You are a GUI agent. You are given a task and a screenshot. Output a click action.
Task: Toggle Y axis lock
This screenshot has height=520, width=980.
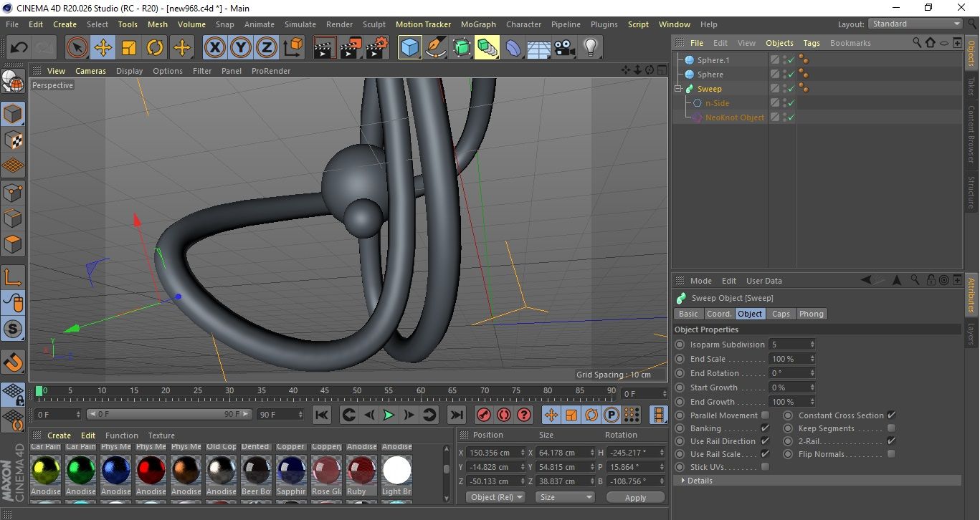pos(241,48)
